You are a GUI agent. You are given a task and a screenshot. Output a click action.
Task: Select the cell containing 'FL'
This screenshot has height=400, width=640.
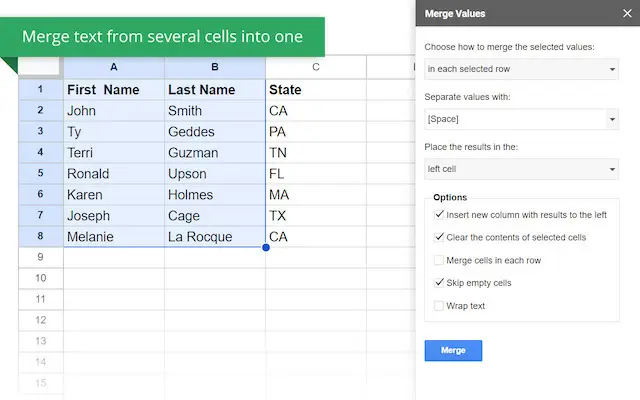coord(316,173)
